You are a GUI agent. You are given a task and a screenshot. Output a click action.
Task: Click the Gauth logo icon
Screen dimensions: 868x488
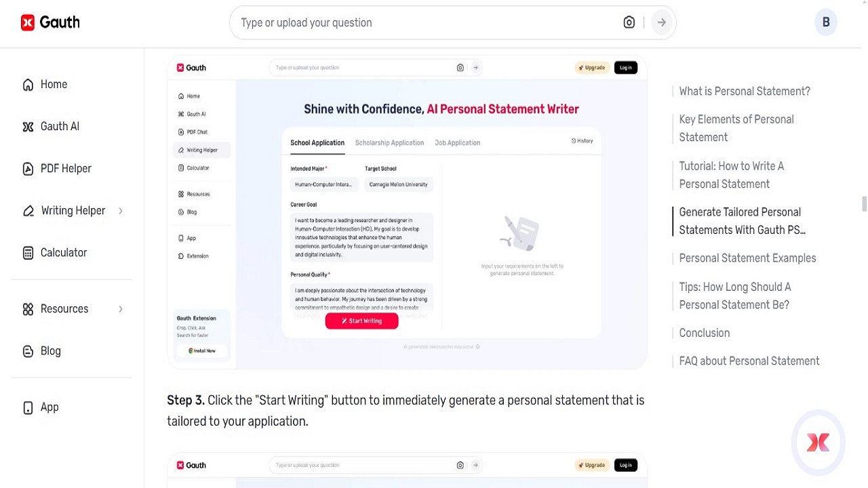coord(28,23)
